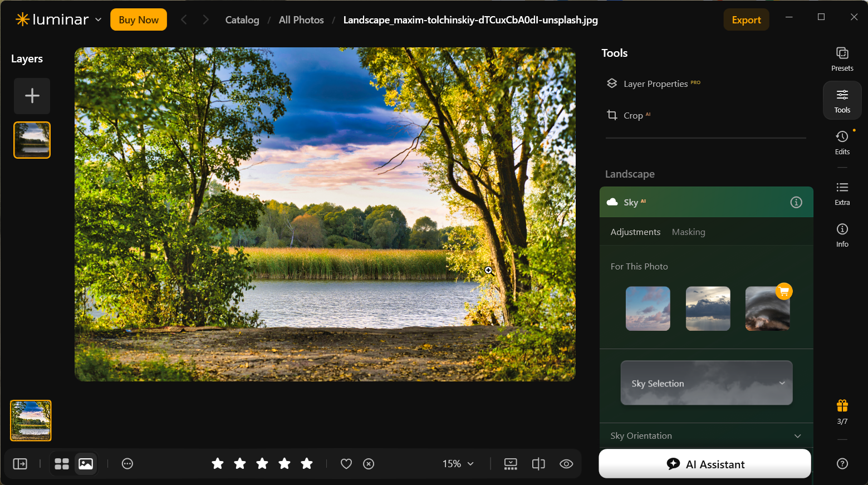868x485 pixels.
Task: Select the dark cloud over sea sky preset
Action: (x=708, y=308)
